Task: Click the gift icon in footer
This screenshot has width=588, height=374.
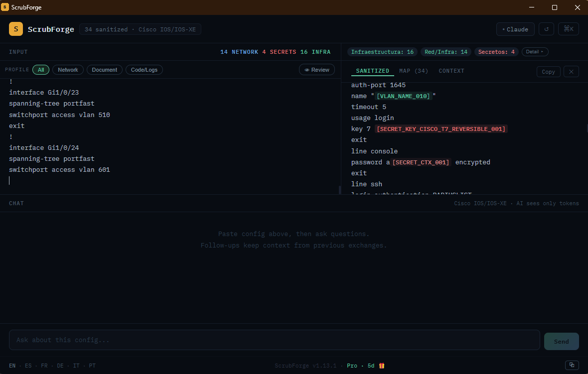Action: 381,366
